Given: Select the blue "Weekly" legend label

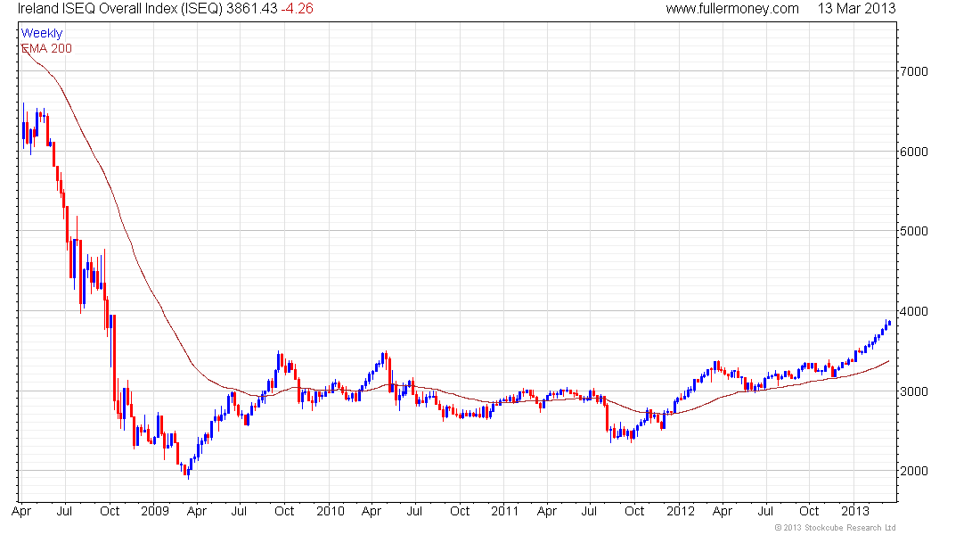Looking at the screenshot, I should (x=42, y=33).
